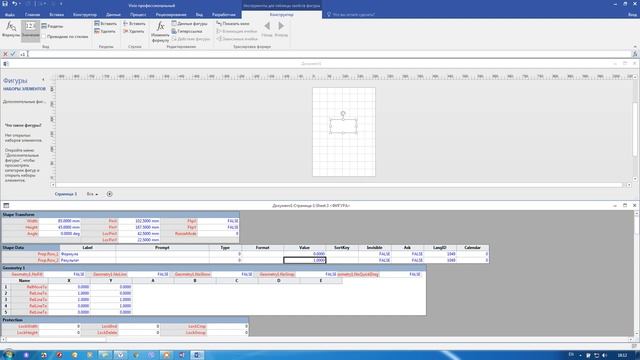Click Вставить in Разделы group

tap(105, 24)
